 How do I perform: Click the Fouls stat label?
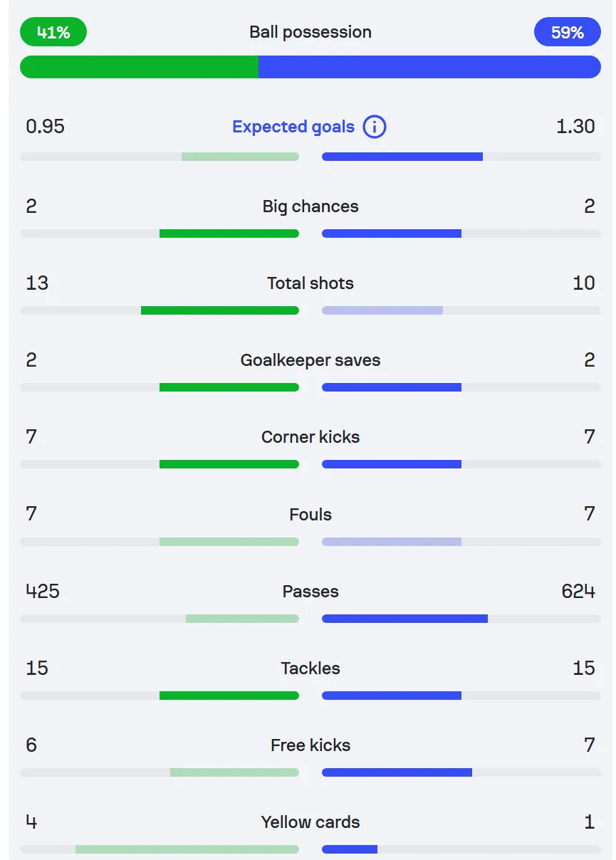coord(310,514)
